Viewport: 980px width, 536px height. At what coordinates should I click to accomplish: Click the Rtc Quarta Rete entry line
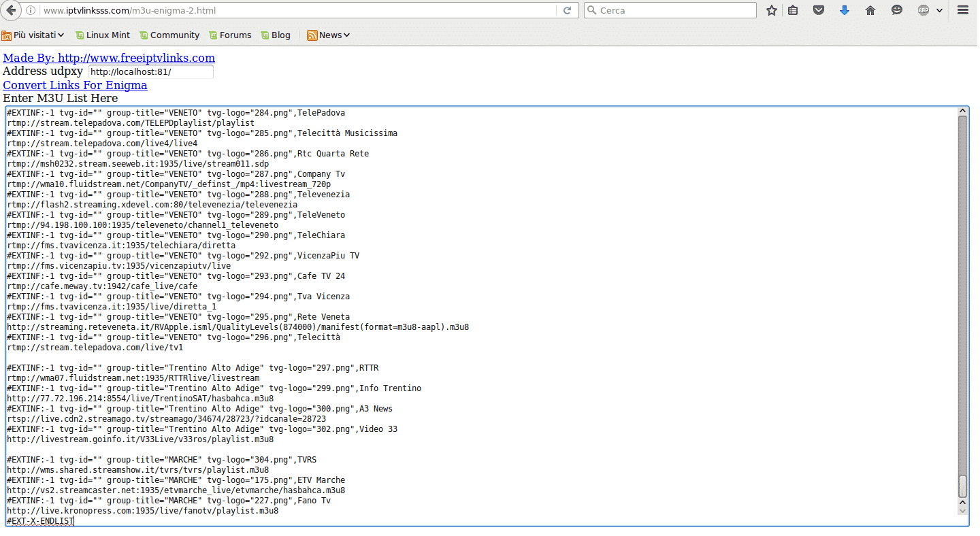[188, 154]
